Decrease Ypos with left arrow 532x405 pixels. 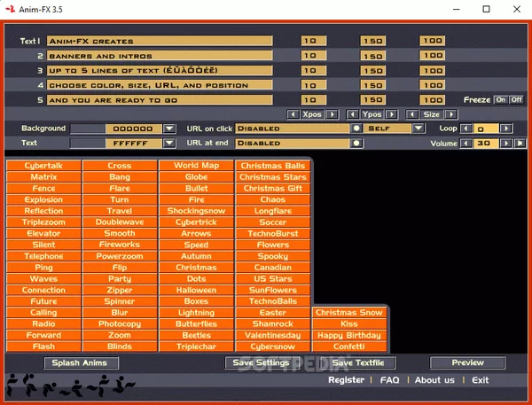point(353,114)
